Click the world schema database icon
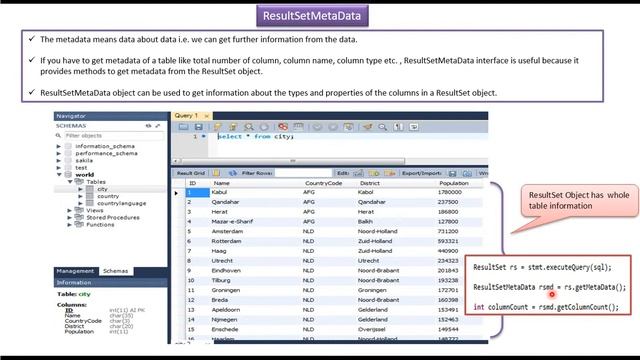This screenshot has height=360, width=640. click(x=69, y=175)
